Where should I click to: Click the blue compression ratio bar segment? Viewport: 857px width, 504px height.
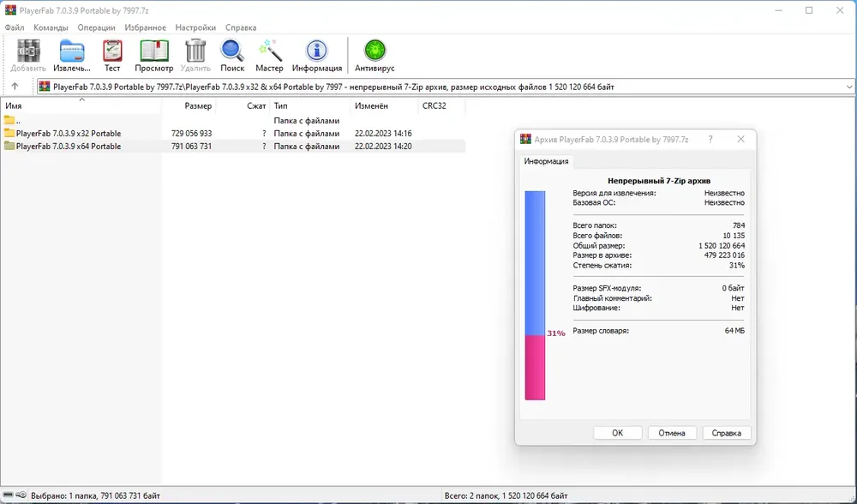point(535,263)
